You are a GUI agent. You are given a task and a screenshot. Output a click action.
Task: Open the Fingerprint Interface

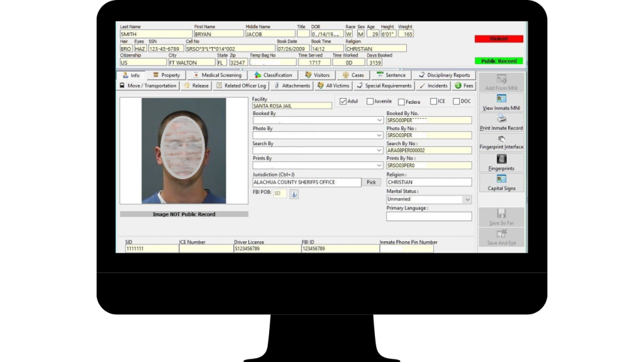(501, 143)
